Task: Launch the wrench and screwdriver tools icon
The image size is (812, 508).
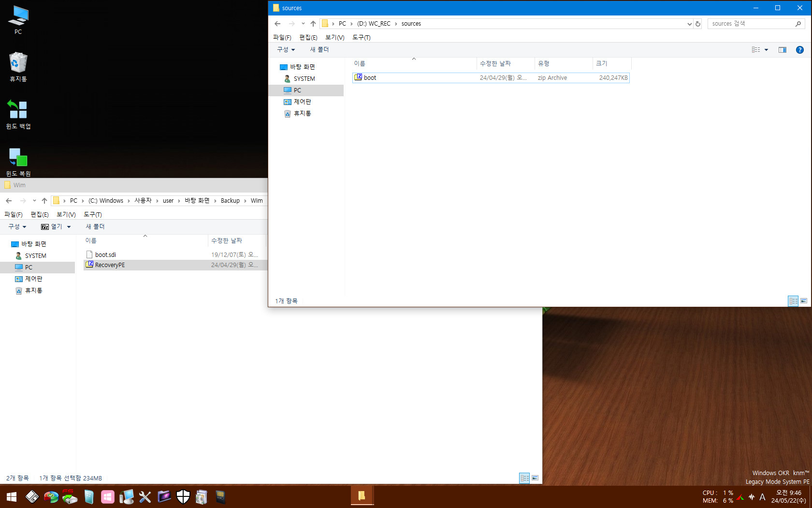Action: coord(145,497)
